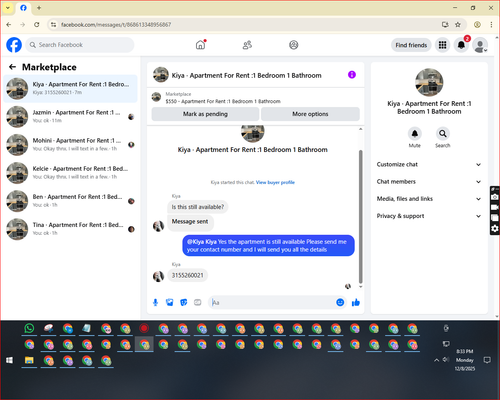Screen dimensions: 500x400
Task: Open conversation info purple icon in chat header
Action: pos(352,75)
